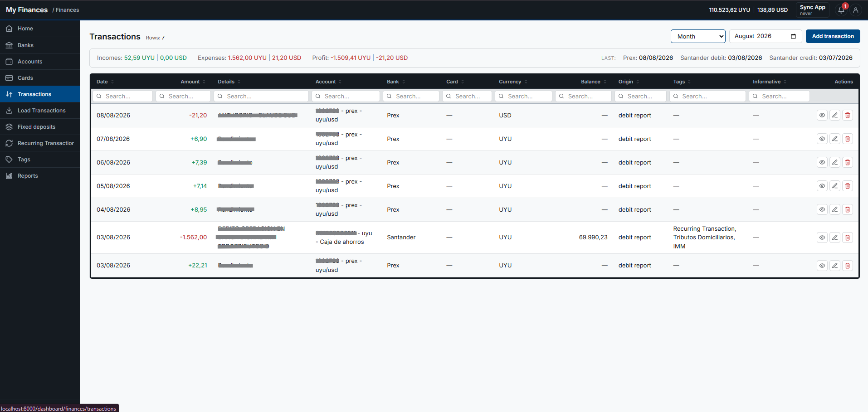Focus the Informative column search field
The image size is (868, 412).
[x=779, y=96]
